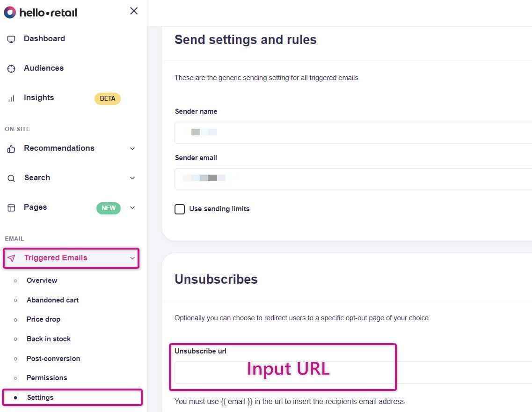Open the Abandoned cart submenu item
This screenshot has width=532, height=412.
click(52, 300)
